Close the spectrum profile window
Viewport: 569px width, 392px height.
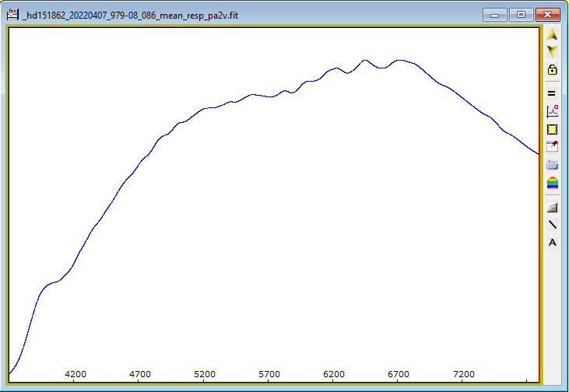click(550, 15)
